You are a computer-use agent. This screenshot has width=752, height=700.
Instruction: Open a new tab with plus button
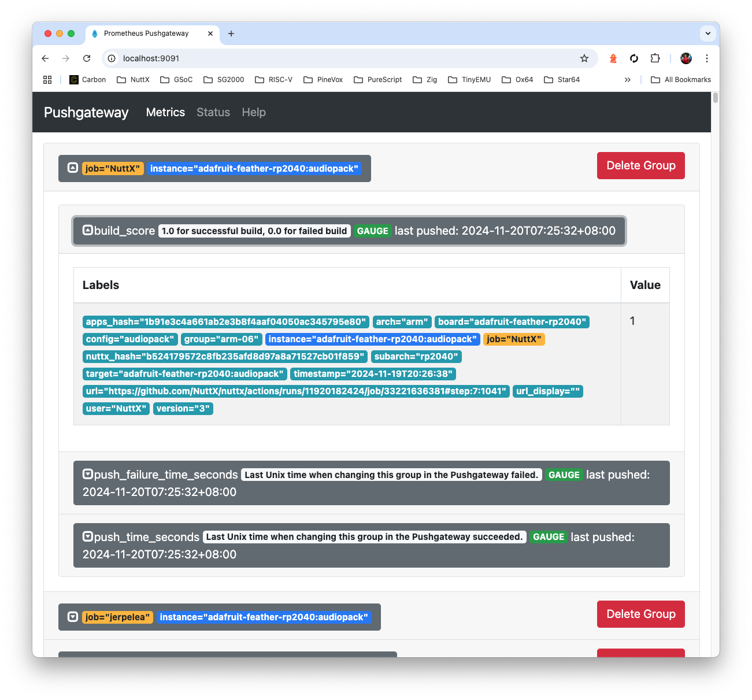click(231, 34)
